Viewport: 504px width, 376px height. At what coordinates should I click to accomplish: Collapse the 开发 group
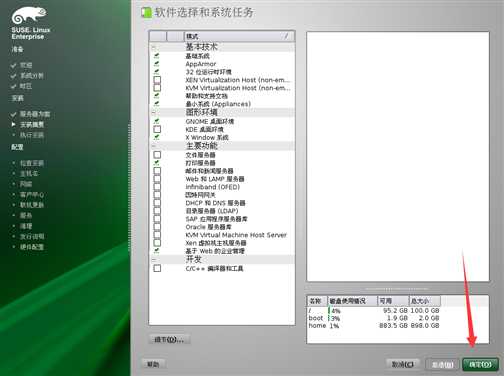click(154, 259)
